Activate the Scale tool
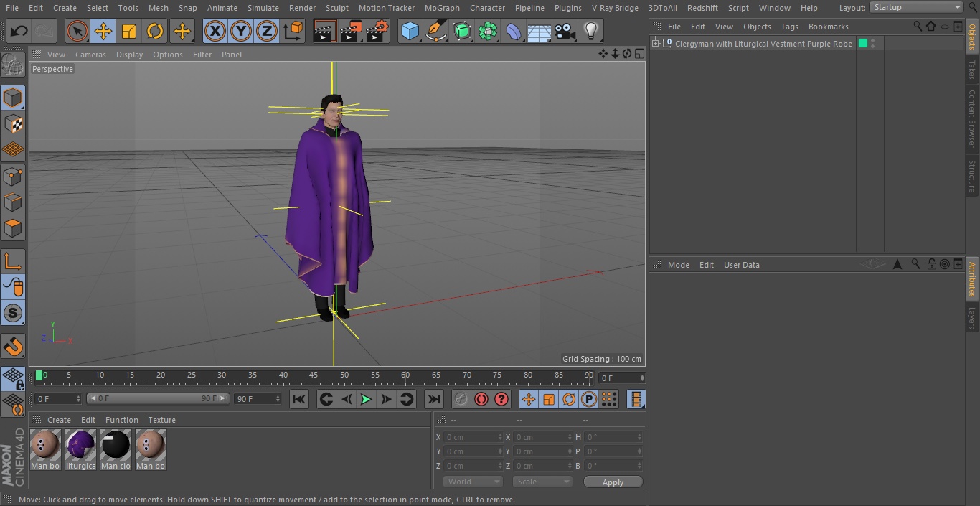This screenshot has width=980, height=506. [129, 31]
